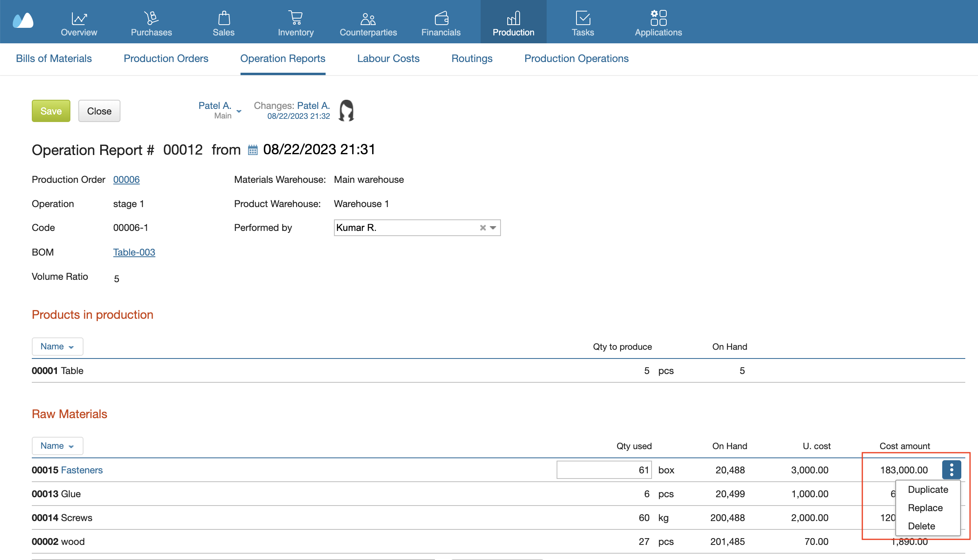Click wood quantity used 27
This screenshot has height=560, width=978.
pos(644,542)
